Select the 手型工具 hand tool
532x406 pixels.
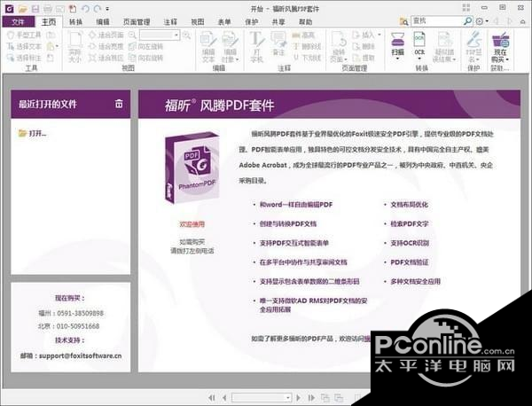coord(25,35)
